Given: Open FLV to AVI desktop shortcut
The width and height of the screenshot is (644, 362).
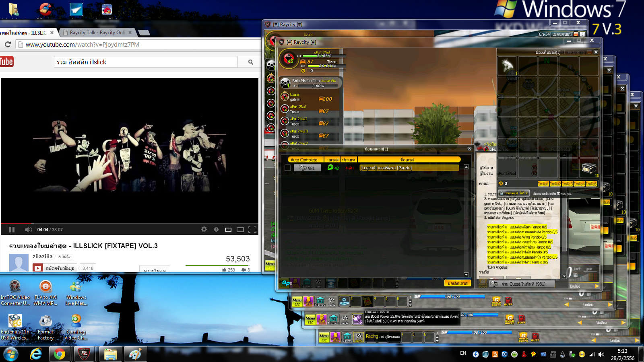Looking at the screenshot, I should pos(45,293).
